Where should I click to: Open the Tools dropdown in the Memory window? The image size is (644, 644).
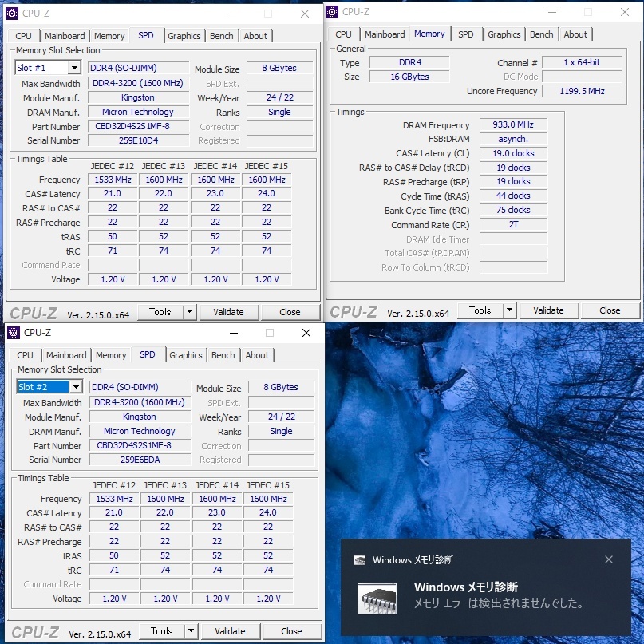click(x=481, y=310)
